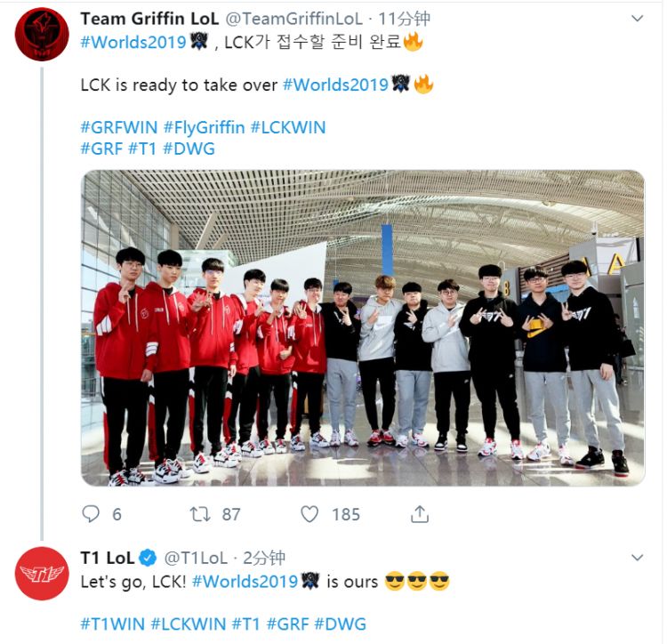
Task: Open the #FlyGriffin hashtag
Action: point(204,127)
